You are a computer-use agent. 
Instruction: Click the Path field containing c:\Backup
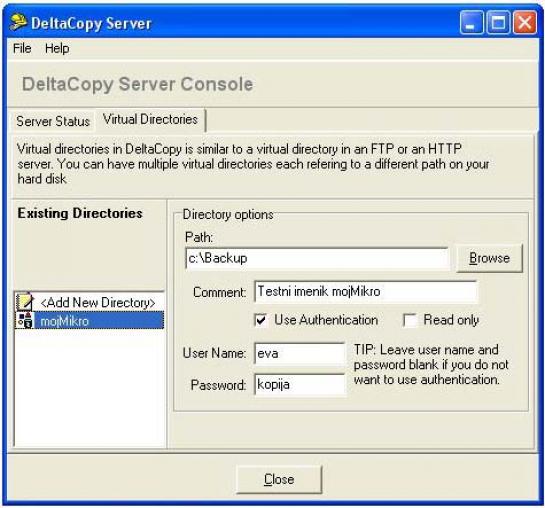pos(318,258)
